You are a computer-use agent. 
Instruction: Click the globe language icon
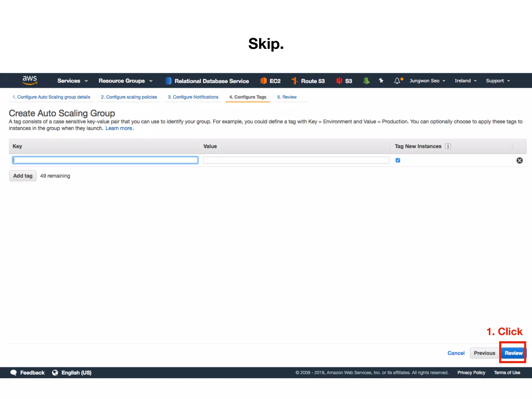[x=55, y=373]
